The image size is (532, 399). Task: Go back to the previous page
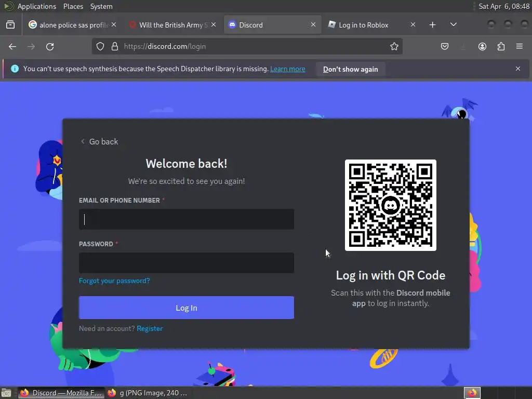click(12, 46)
